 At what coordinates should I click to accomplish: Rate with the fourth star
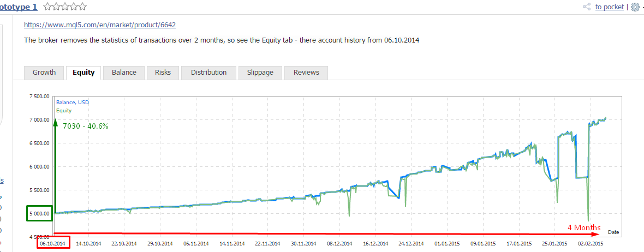[x=73, y=7]
